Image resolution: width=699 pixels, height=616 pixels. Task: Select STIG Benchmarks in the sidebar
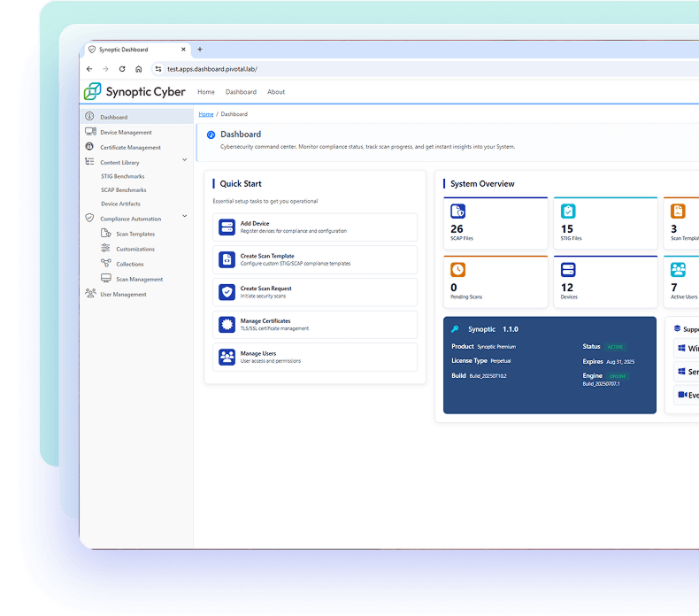(122, 176)
